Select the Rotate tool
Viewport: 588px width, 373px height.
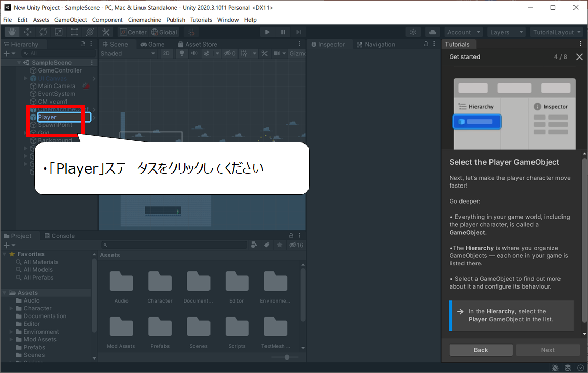[x=44, y=32]
